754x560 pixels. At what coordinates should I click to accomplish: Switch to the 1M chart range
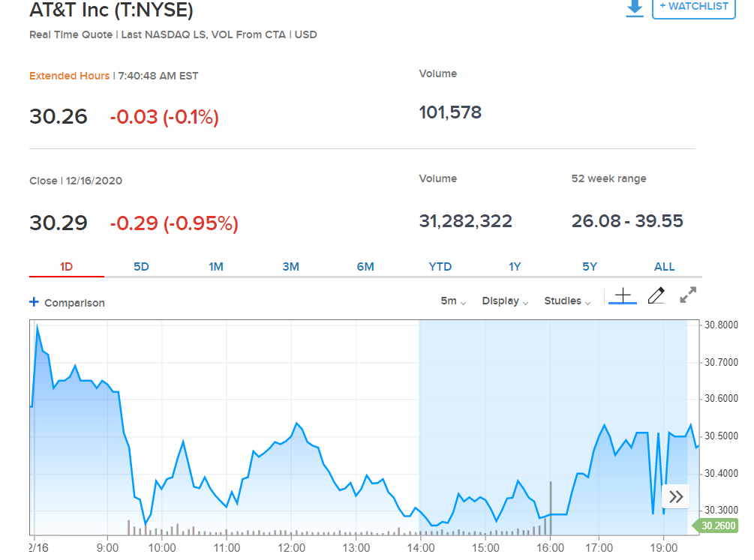[216, 267]
